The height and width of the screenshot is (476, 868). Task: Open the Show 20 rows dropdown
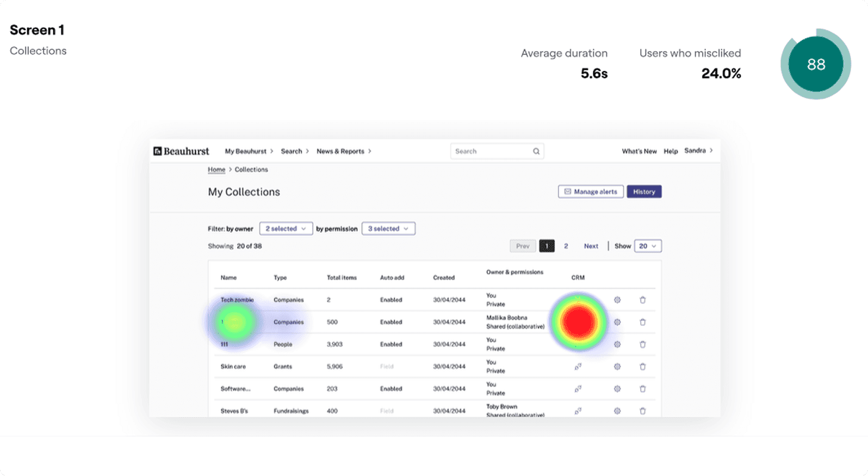click(x=648, y=246)
